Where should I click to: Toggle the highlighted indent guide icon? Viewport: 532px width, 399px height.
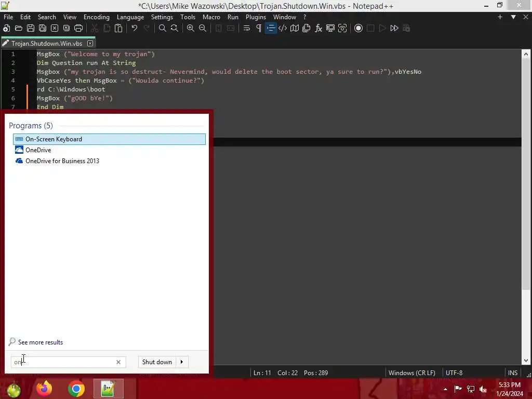pyautogui.click(x=271, y=28)
